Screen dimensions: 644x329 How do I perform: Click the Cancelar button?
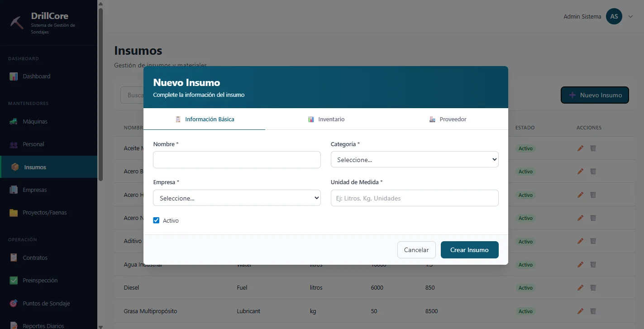pyautogui.click(x=416, y=250)
